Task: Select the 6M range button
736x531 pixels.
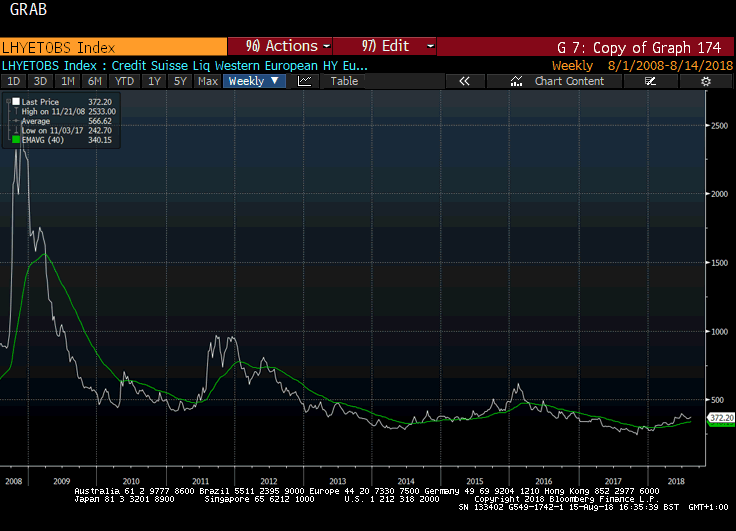Action: coord(95,81)
